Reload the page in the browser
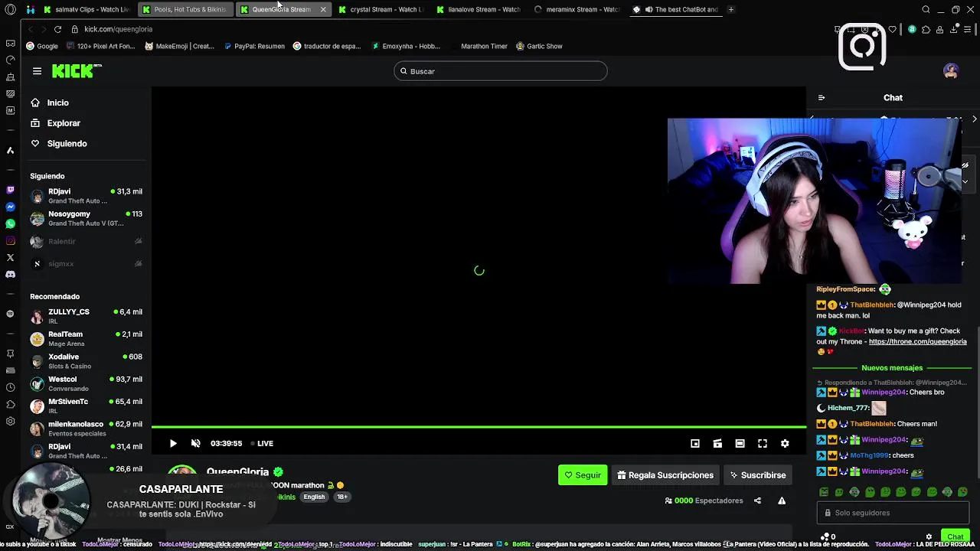This screenshot has height=551, width=980. click(x=57, y=29)
